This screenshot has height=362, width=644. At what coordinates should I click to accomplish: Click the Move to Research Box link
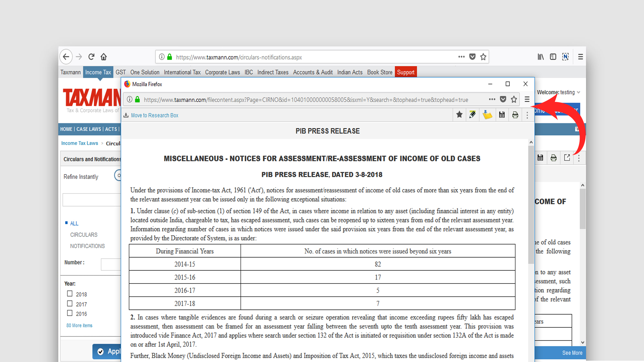tap(154, 115)
